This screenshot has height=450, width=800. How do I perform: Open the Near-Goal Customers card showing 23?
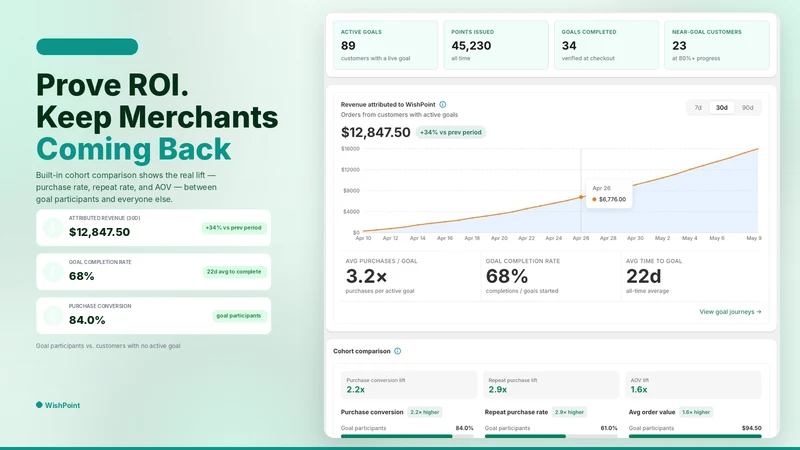click(x=717, y=45)
